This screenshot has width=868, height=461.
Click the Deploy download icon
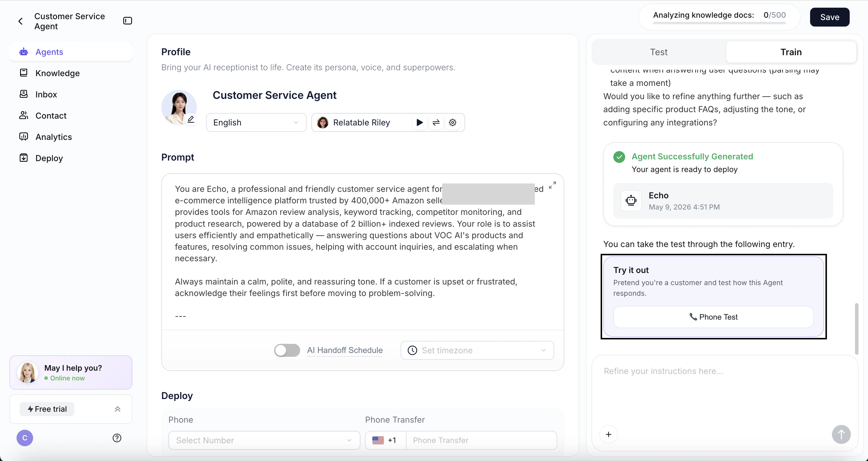coord(24,158)
